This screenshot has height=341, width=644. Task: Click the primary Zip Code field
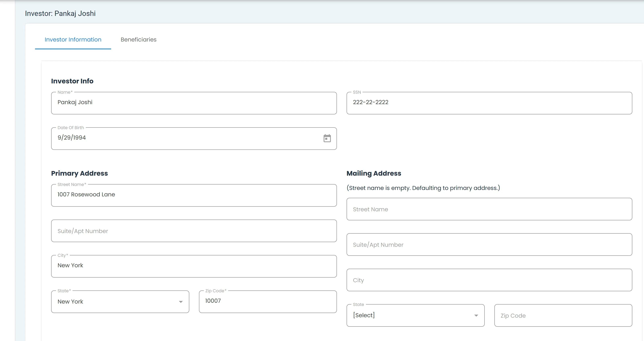[x=267, y=301]
